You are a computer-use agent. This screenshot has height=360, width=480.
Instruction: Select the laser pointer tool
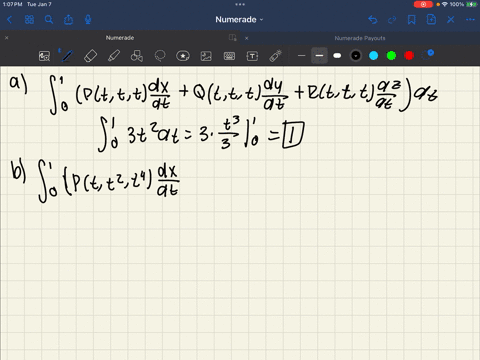[275, 56]
